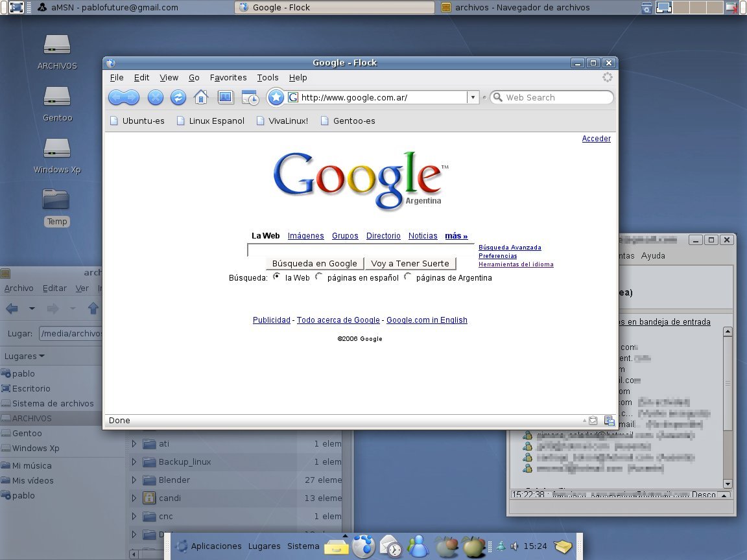Click the 'Voy a Tener Suerte' button

[410, 263]
